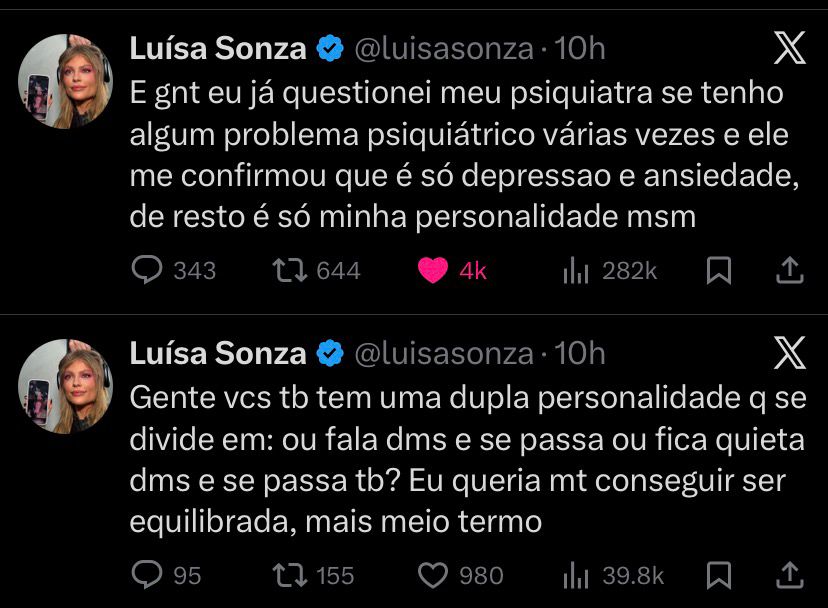
Task: Click verified badge on second tweet
Action: (x=330, y=353)
